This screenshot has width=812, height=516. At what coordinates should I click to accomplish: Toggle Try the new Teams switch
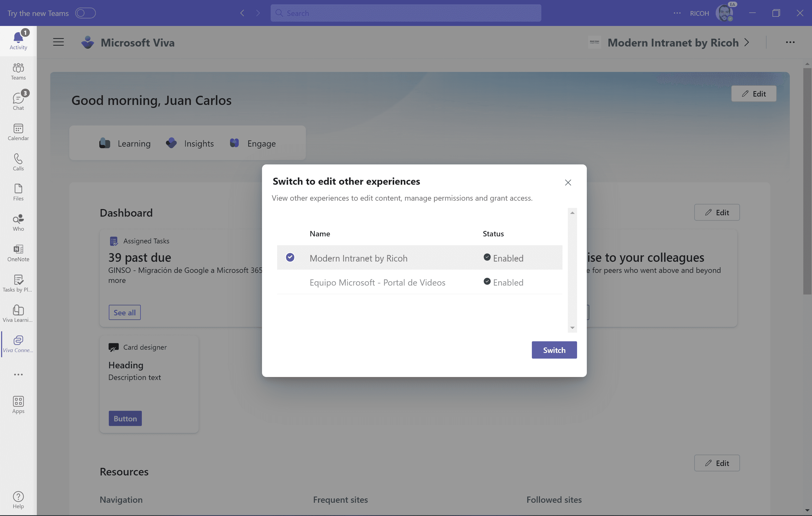[85, 13]
